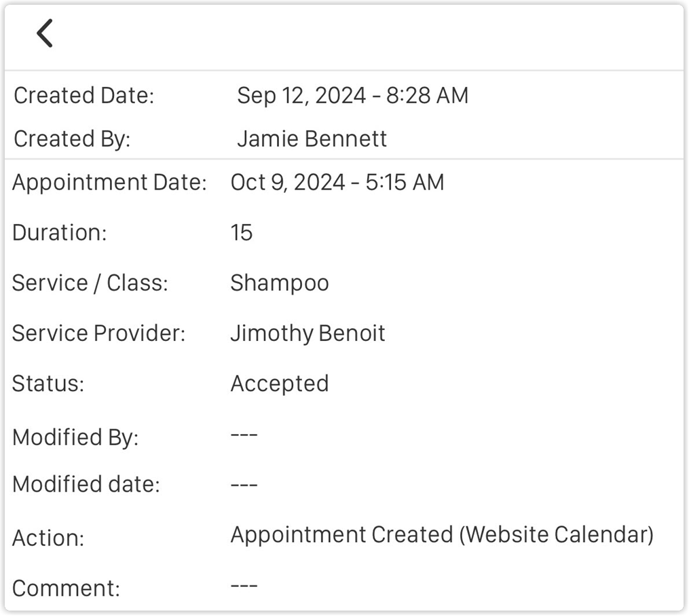Tap the creator name Jamie Bennett
The height and width of the screenshot is (616, 689).
pos(312,139)
